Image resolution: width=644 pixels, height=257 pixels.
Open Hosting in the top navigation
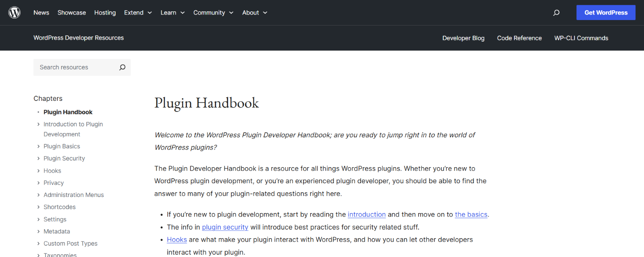(x=105, y=13)
